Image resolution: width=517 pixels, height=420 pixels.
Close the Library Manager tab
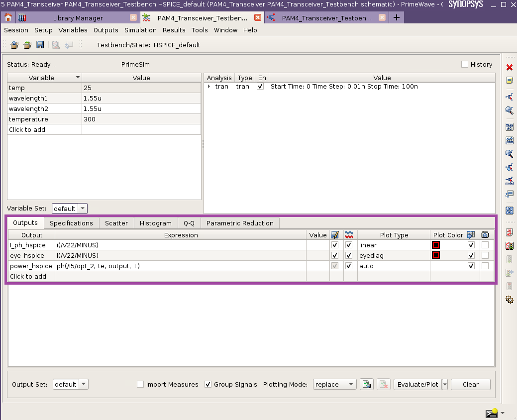(x=133, y=17)
